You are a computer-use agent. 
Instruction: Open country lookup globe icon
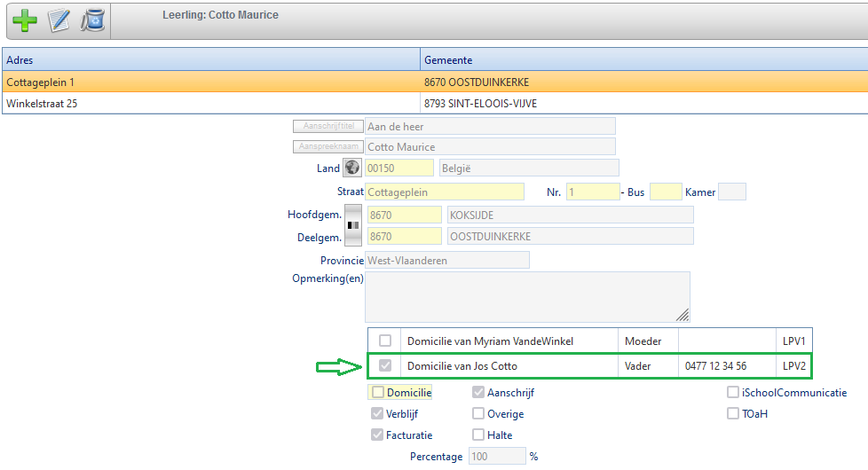pyautogui.click(x=352, y=168)
